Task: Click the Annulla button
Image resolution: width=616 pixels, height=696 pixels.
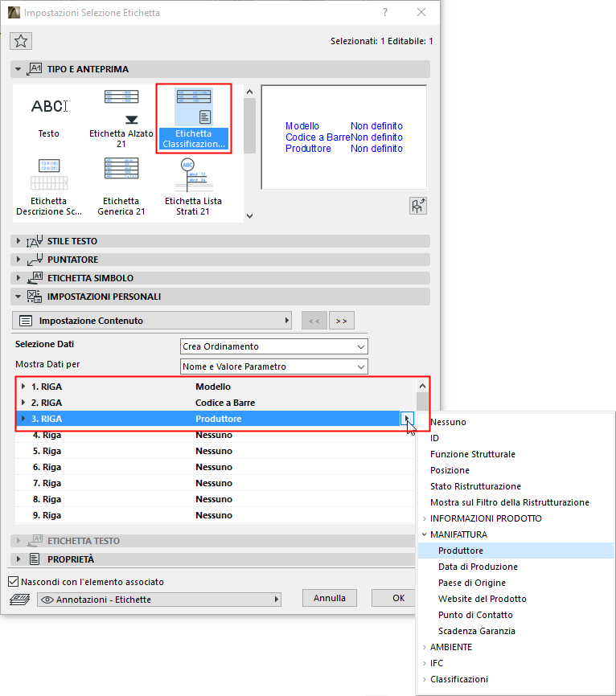Action: pos(330,598)
